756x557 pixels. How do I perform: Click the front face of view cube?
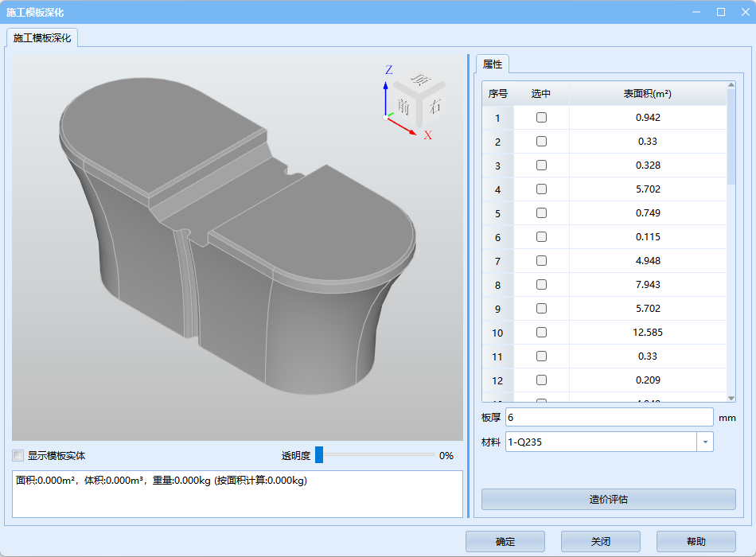tap(404, 106)
